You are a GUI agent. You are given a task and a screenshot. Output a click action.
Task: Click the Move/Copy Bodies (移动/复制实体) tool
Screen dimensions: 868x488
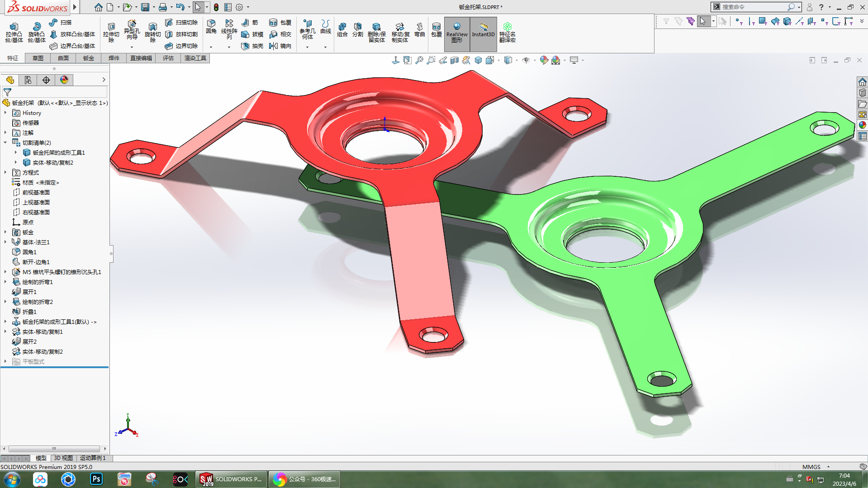coord(400,32)
